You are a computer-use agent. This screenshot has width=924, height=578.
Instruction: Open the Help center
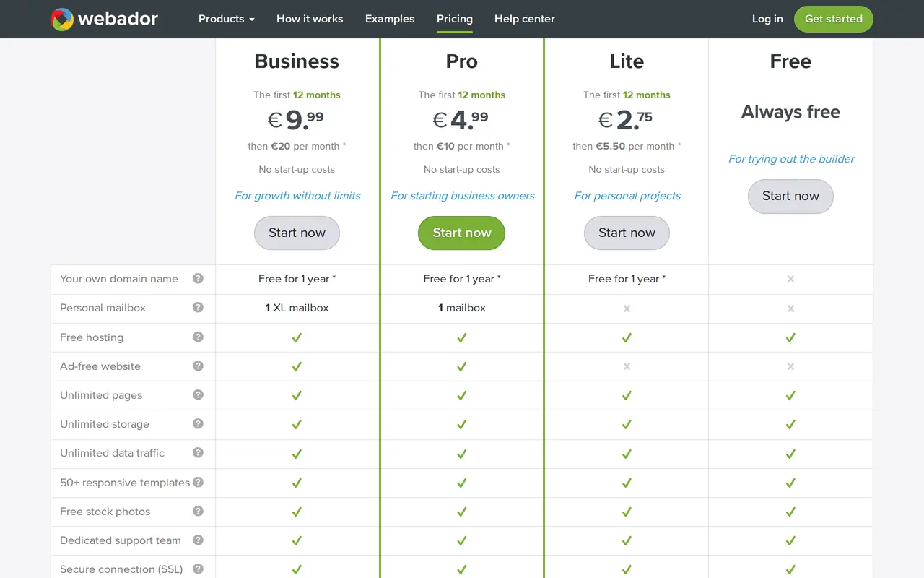[x=525, y=19]
